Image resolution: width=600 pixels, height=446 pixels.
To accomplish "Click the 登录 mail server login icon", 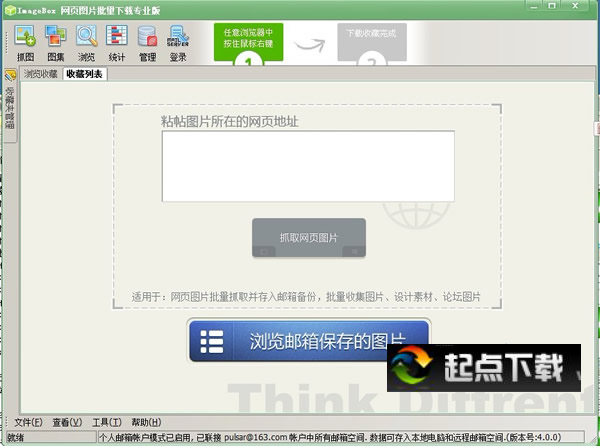I will click(178, 43).
